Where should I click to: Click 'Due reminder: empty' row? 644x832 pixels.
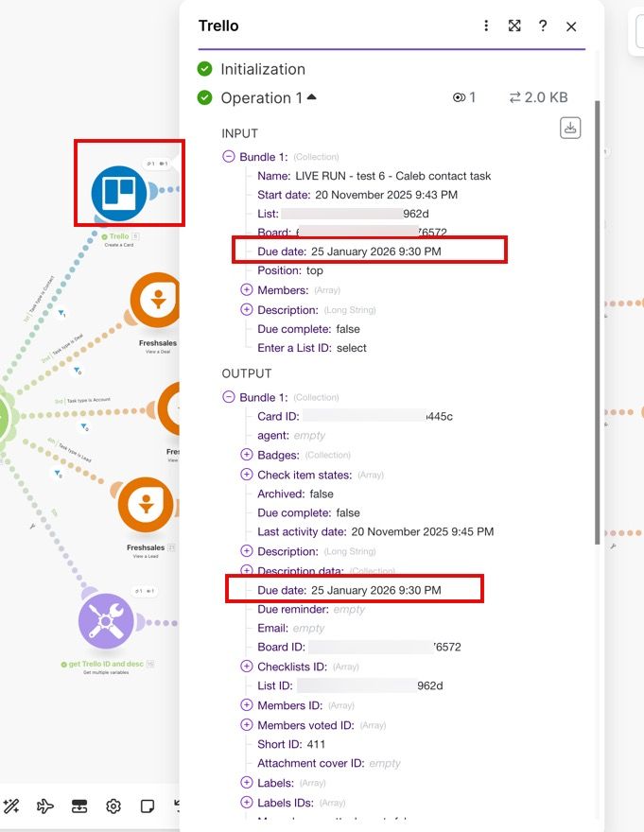tap(310, 609)
